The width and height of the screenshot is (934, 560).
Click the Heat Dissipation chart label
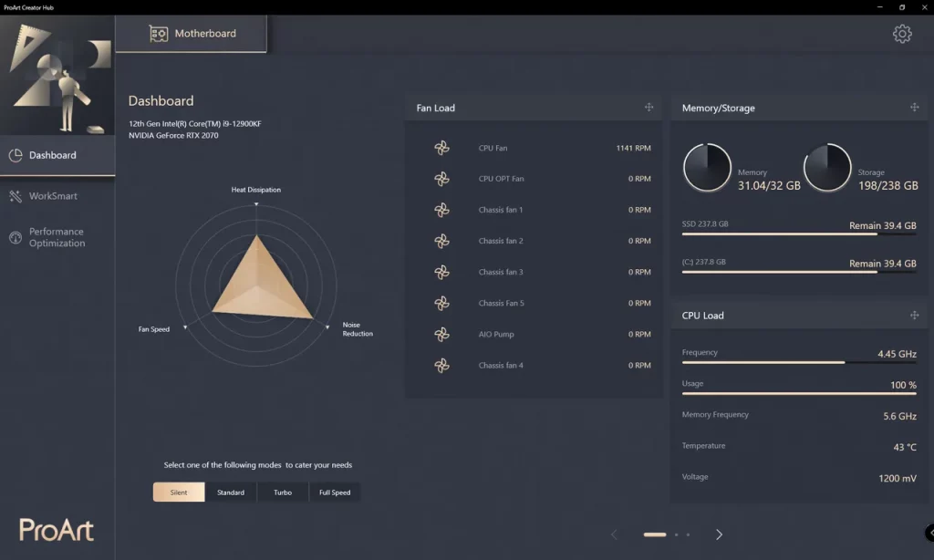pos(256,190)
